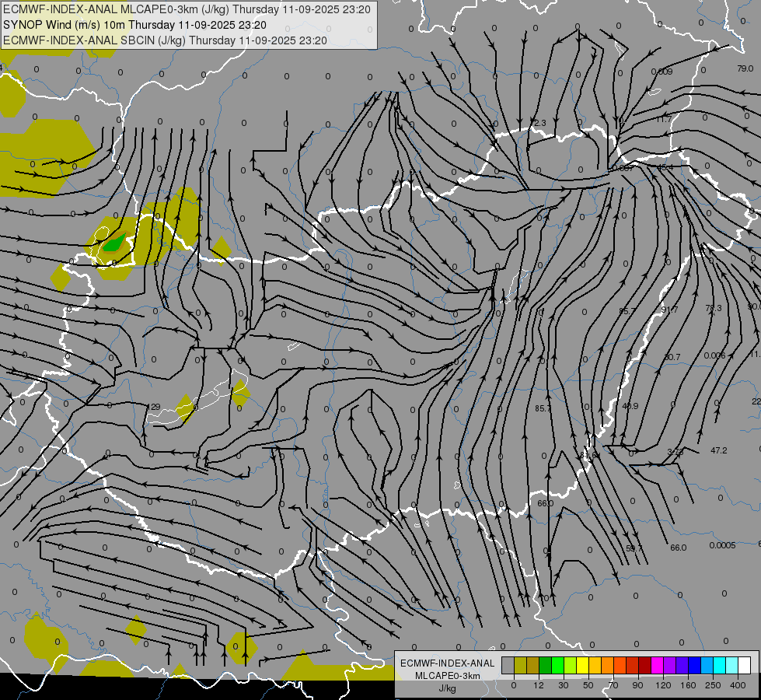The width and height of the screenshot is (761, 700).
Task: Click the legend scale value 250
Action: pyautogui.click(x=713, y=685)
